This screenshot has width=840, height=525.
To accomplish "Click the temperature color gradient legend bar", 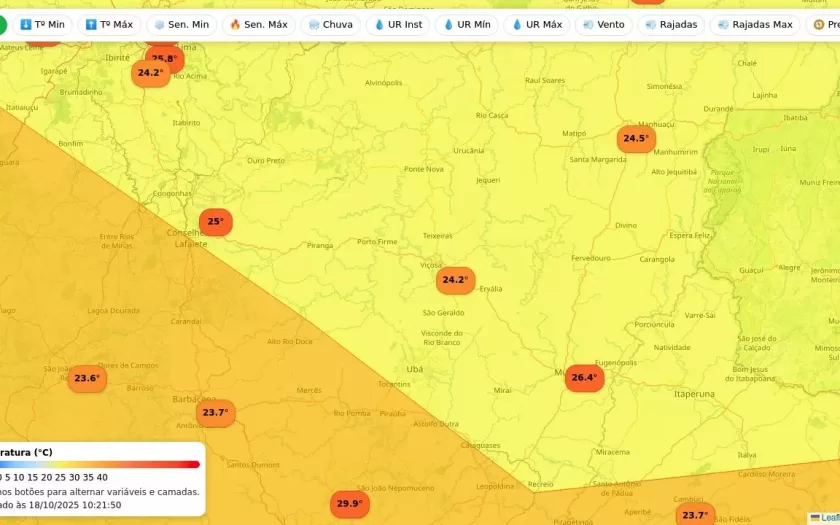I will pyautogui.click(x=100, y=464).
